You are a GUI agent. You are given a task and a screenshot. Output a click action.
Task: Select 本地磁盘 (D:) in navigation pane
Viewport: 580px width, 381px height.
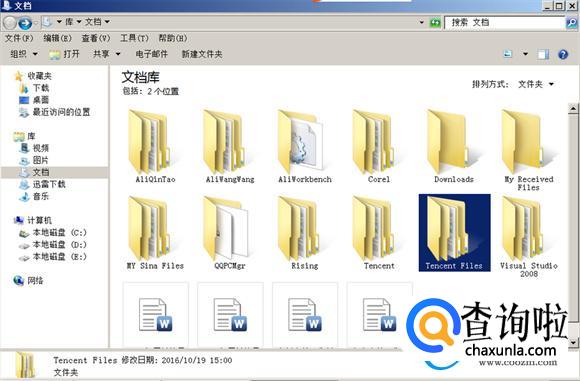(x=54, y=245)
